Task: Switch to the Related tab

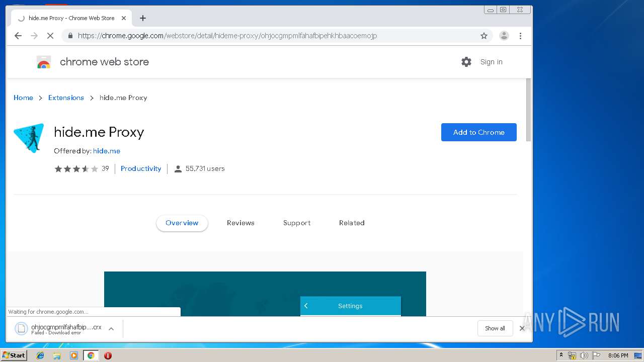Action: pyautogui.click(x=352, y=223)
